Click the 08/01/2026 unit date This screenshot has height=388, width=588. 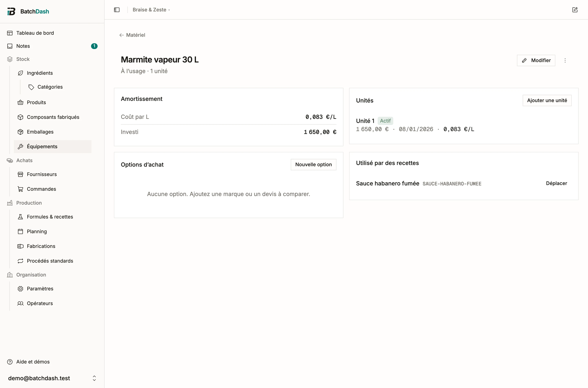coord(416,129)
